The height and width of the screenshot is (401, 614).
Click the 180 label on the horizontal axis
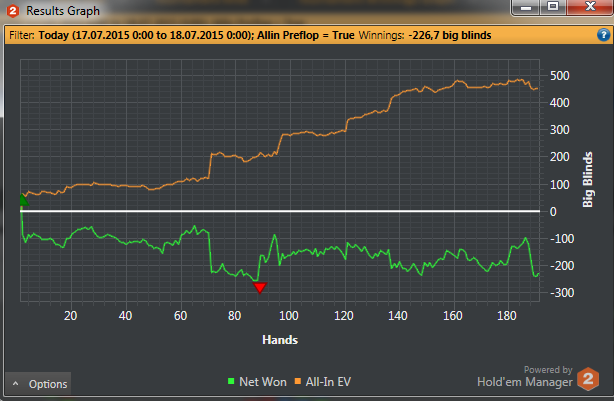507,316
